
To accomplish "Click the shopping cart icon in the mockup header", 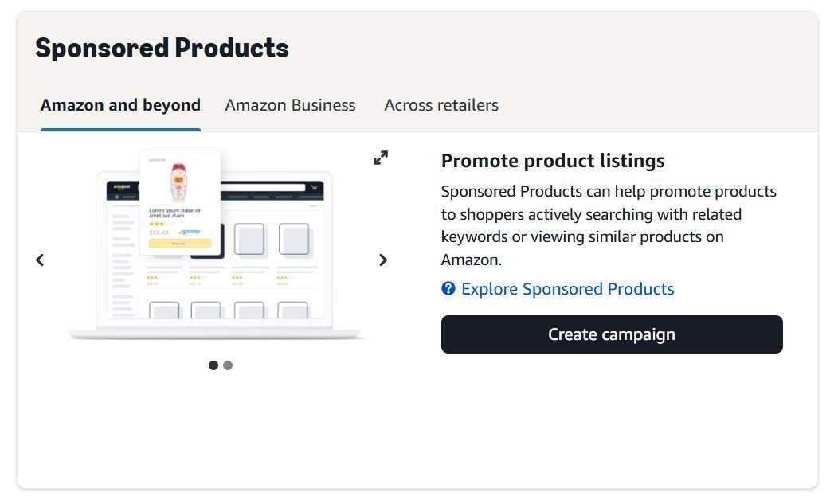I will coord(314,187).
